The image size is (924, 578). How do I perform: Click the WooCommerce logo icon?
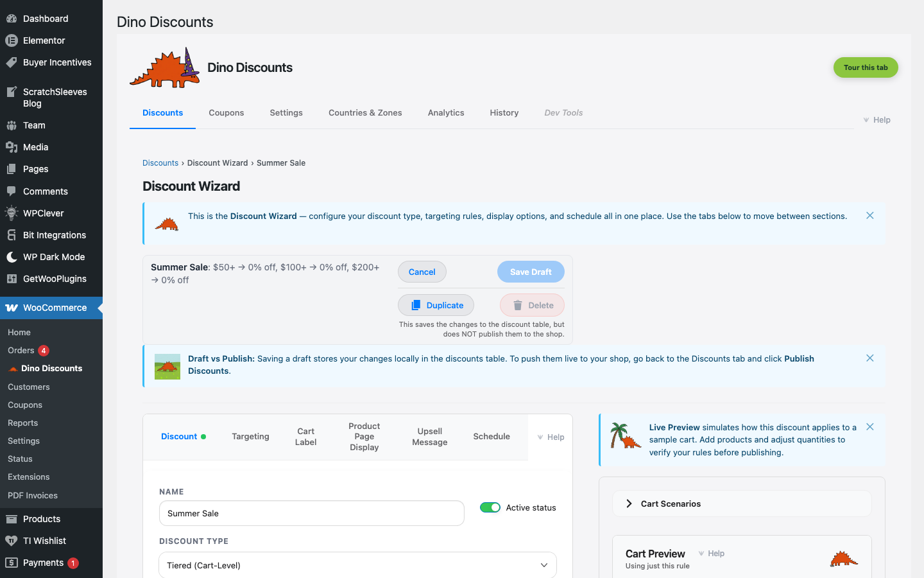[x=12, y=308]
